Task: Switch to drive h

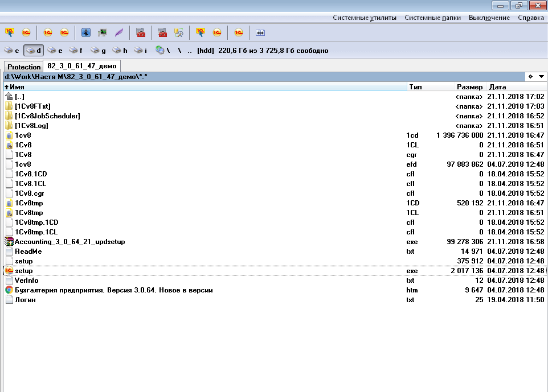Action: pos(120,51)
